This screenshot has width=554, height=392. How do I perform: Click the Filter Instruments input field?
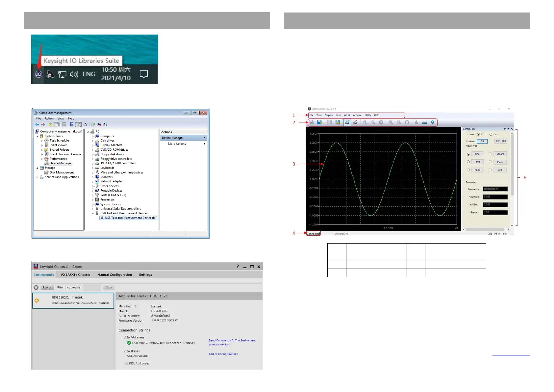[x=92, y=287]
